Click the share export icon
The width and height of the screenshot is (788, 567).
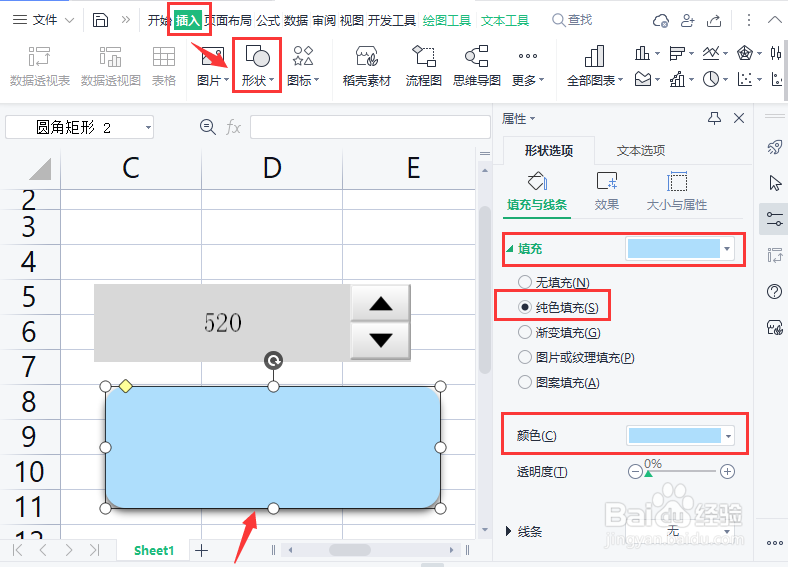tap(714, 21)
